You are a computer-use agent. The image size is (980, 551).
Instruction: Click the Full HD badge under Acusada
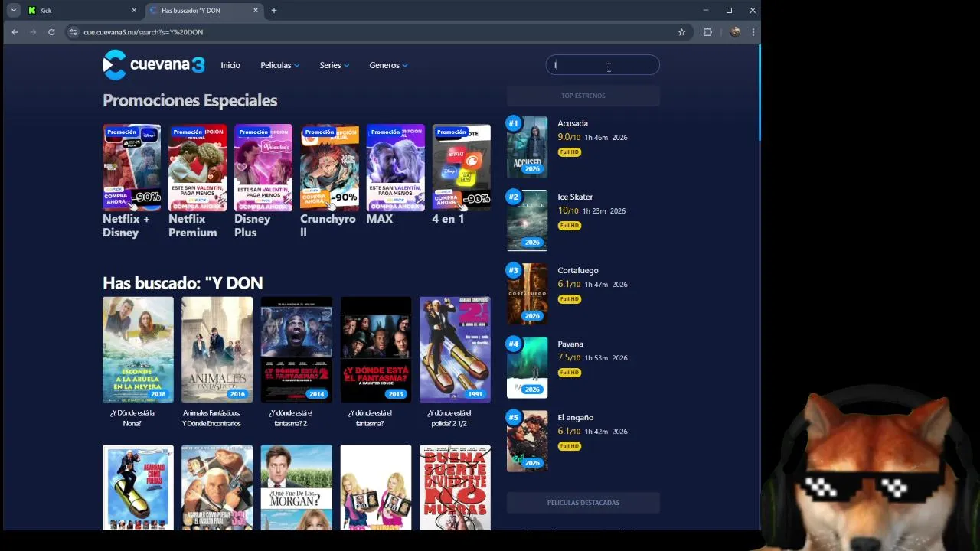pyautogui.click(x=569, y=152)
